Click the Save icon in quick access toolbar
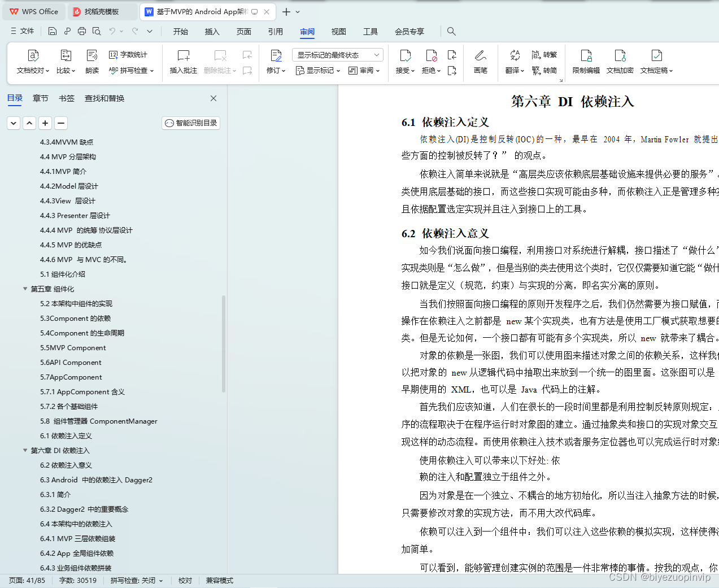This screenshot has width=719, height=588. (53, 31)
